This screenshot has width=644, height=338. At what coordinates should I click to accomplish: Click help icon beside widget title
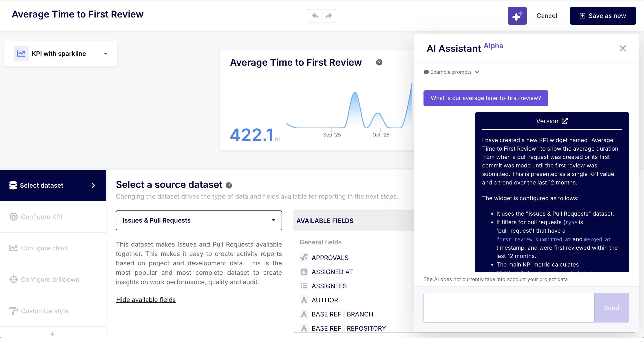pyautogui.click(x=379, y=62)
